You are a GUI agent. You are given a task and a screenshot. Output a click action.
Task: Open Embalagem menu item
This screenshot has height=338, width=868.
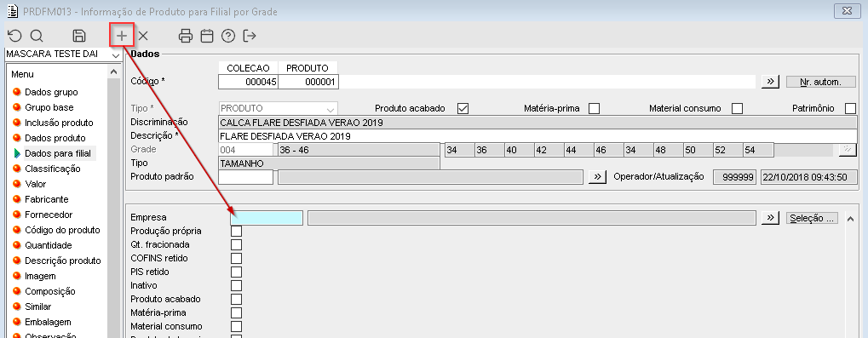point(48,322)
